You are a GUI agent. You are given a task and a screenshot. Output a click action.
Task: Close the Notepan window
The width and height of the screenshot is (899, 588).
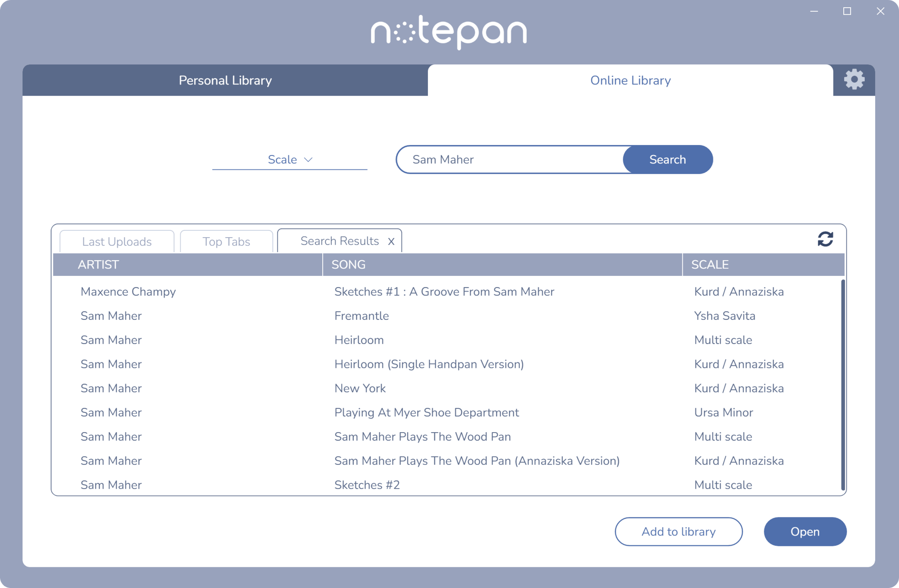click(880, 11)
